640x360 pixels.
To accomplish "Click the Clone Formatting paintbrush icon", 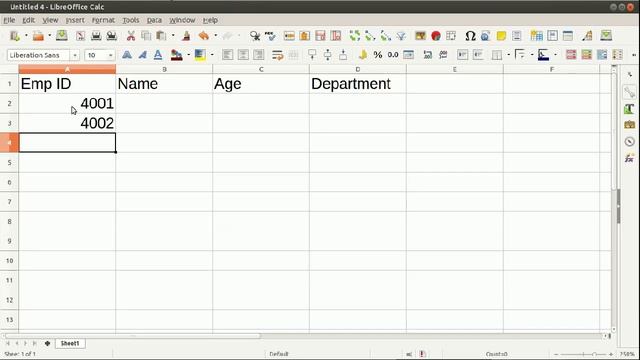I will pos(186,36).
